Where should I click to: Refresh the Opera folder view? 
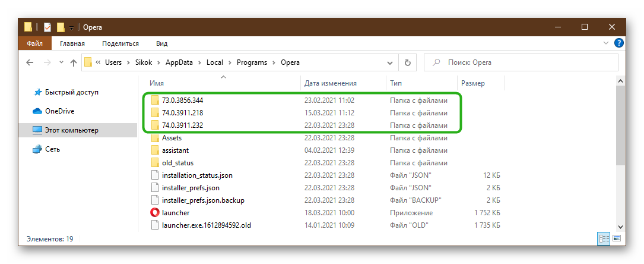tap(407, 62)
